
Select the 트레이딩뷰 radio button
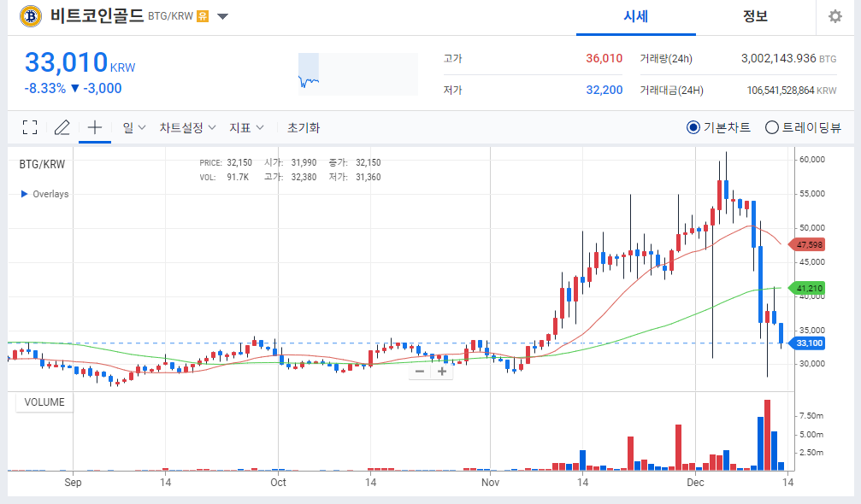771,127
